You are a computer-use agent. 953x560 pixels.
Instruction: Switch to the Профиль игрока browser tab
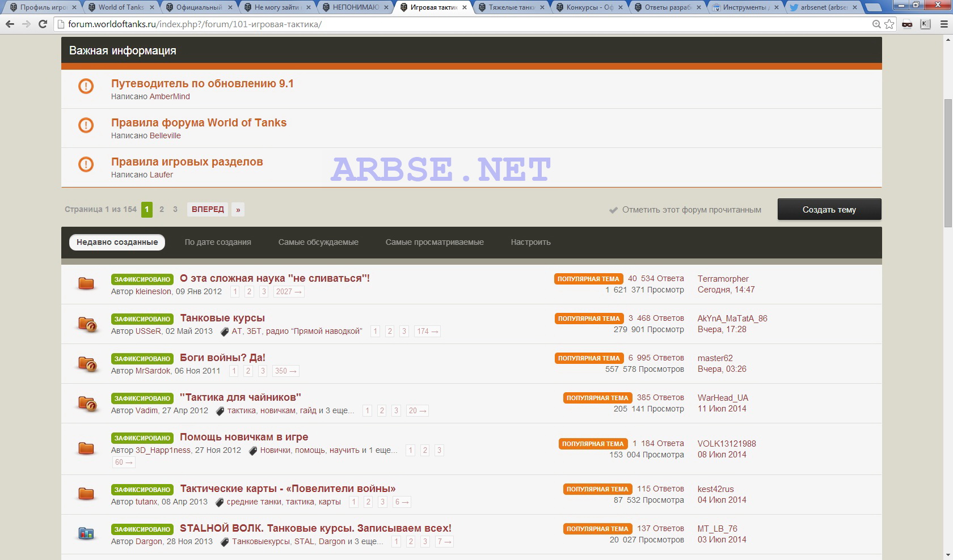(44, 7)
